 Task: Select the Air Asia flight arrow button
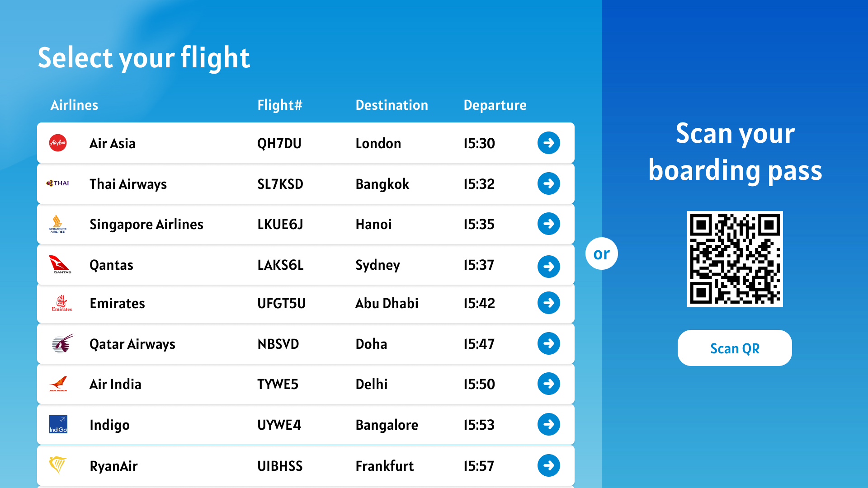click(549, 143)
